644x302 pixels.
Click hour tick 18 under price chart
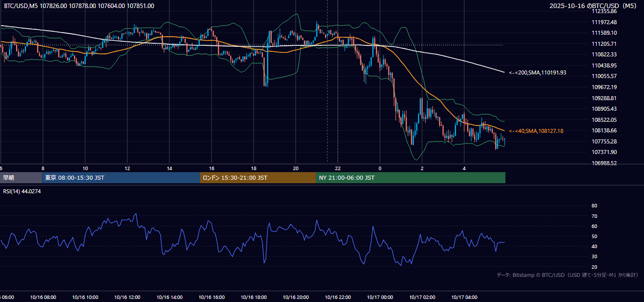253,168
